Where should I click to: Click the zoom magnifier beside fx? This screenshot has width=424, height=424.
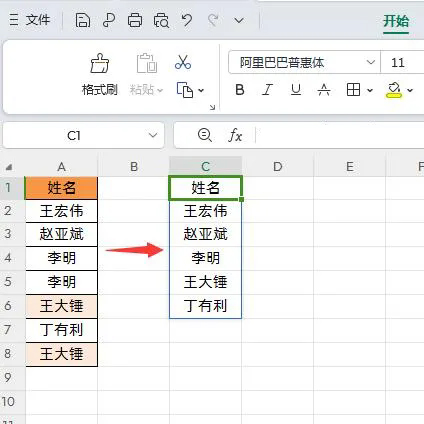(205, 135)
